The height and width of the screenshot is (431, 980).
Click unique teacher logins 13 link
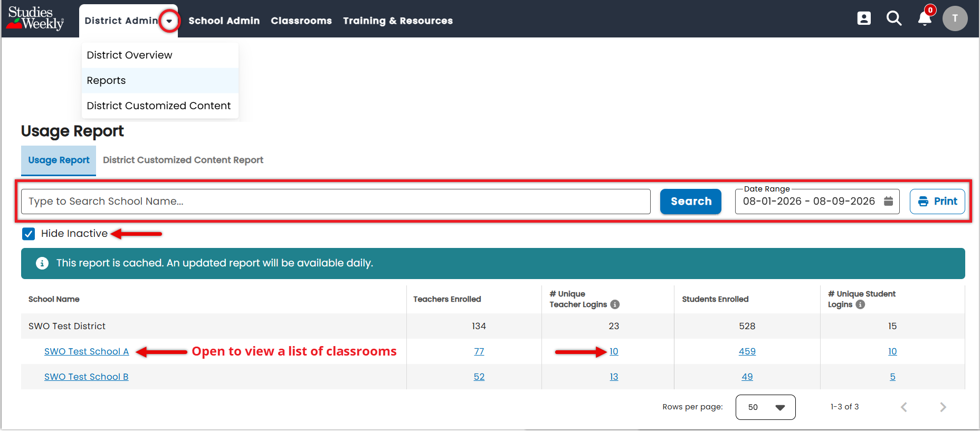(x=614, y=377)
